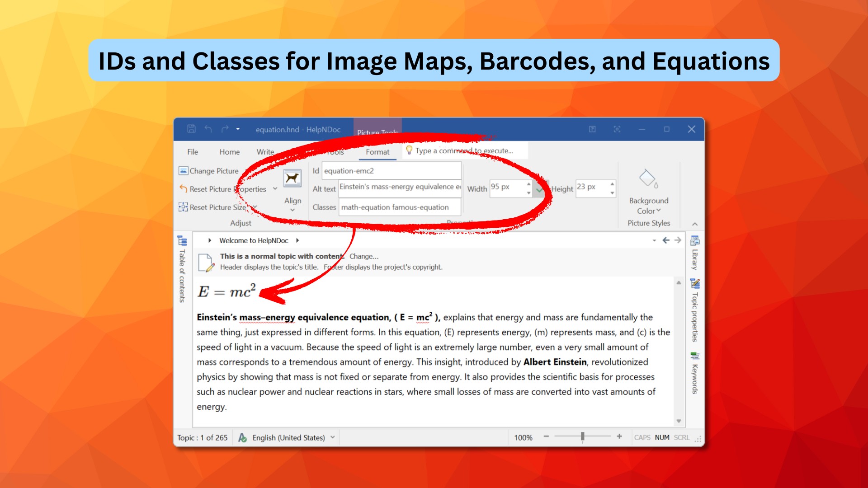868x488 pixels.
Task: Toggle the CAPS indicator in status bar
Action: [642, 437]
